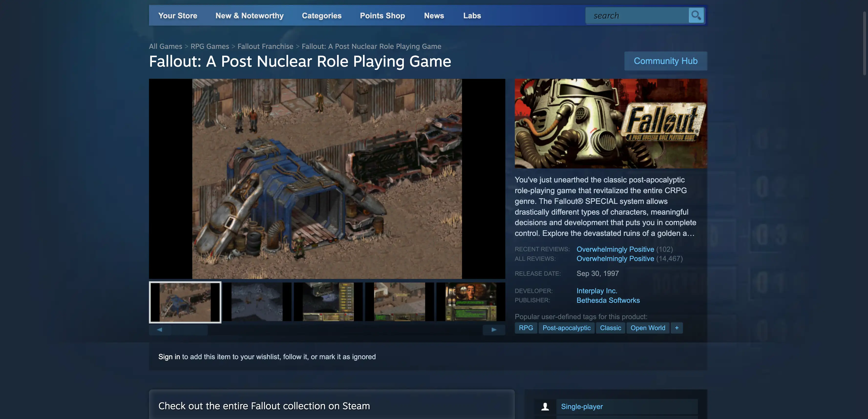Viewport: 868px width, 419px height.
Task: Select the fourth town screenshot thumbnail
Action: 399,302
